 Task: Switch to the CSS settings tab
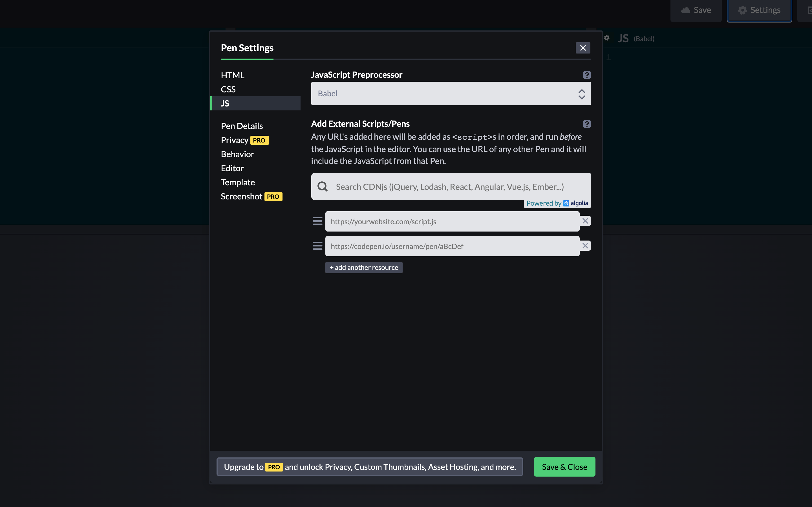pyautogui.click(x=228, y=89)
